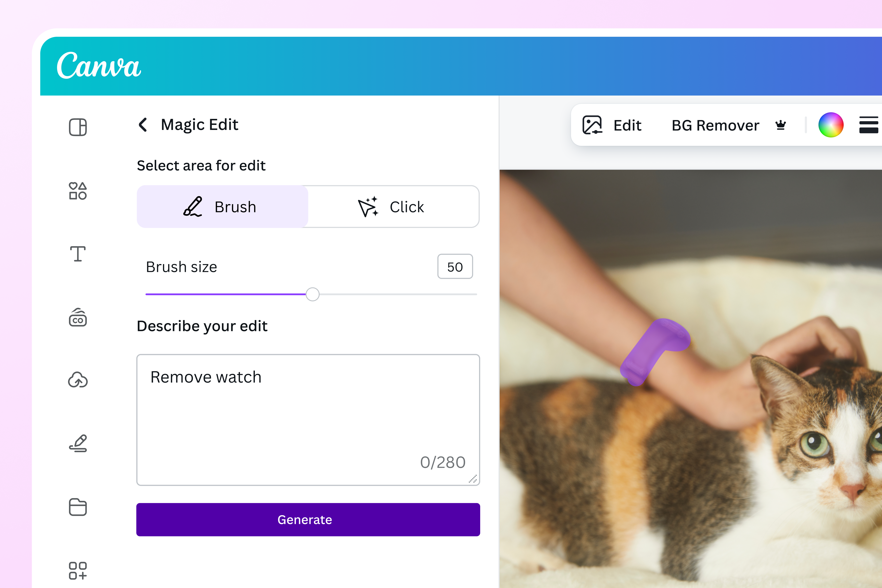Click the Brush size value box

point(455,267)
